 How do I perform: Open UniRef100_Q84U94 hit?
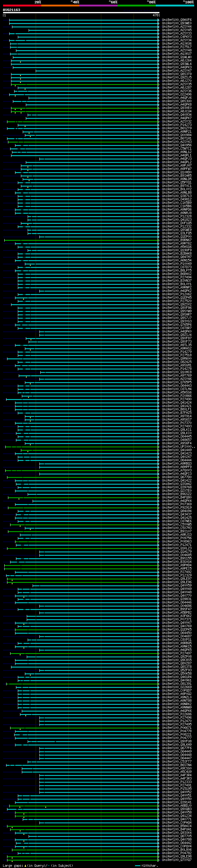coord(177,511)
